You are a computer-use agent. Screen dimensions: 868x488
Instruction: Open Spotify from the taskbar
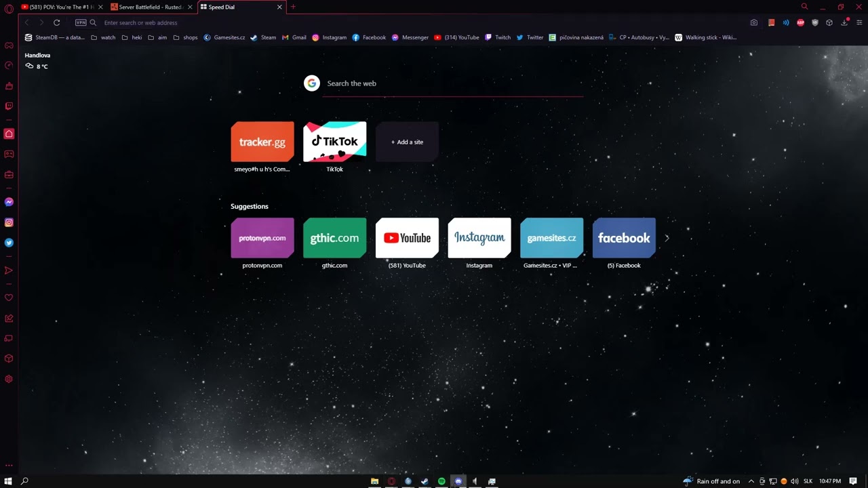pos(441,481)
